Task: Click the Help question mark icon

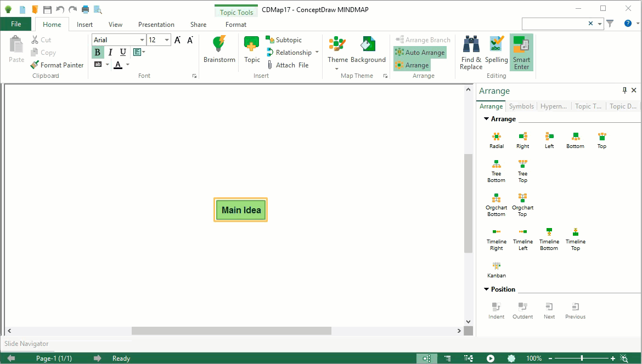Action: tap(628, 24)
